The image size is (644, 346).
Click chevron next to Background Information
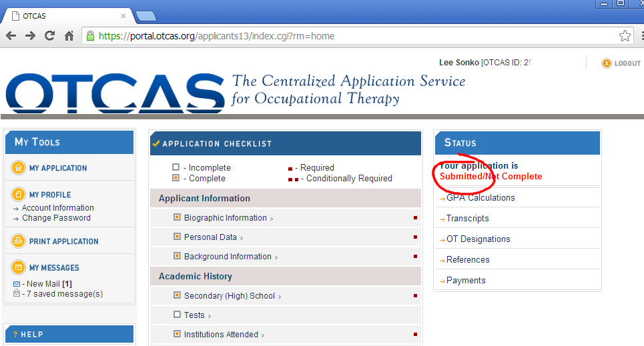coord(276,257)
